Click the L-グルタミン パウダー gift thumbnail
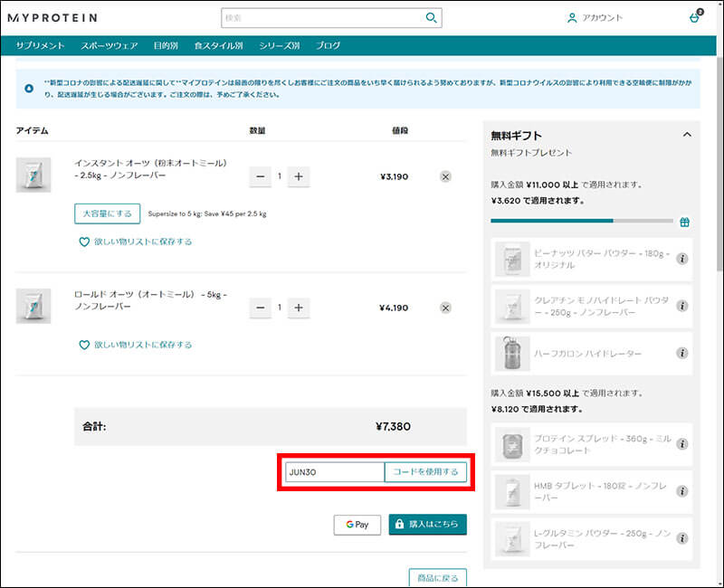Screen dimensions: 724x588 pyautogui.click(x=512, y=538)
